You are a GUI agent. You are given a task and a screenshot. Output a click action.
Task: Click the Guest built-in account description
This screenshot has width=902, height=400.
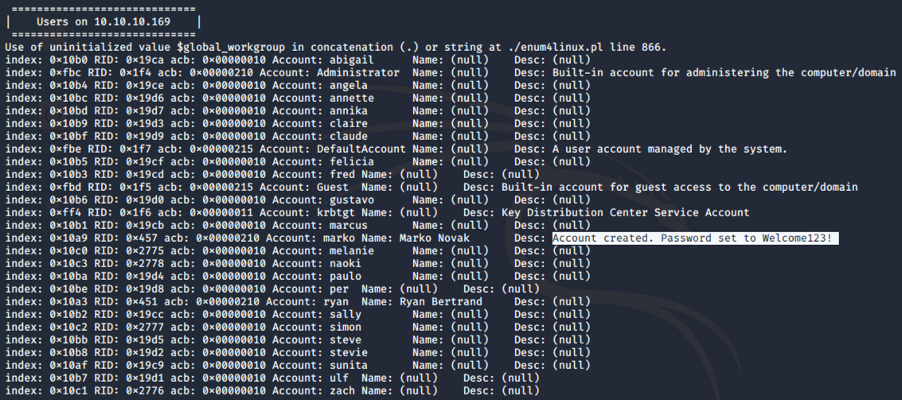[x=679, y=187]
